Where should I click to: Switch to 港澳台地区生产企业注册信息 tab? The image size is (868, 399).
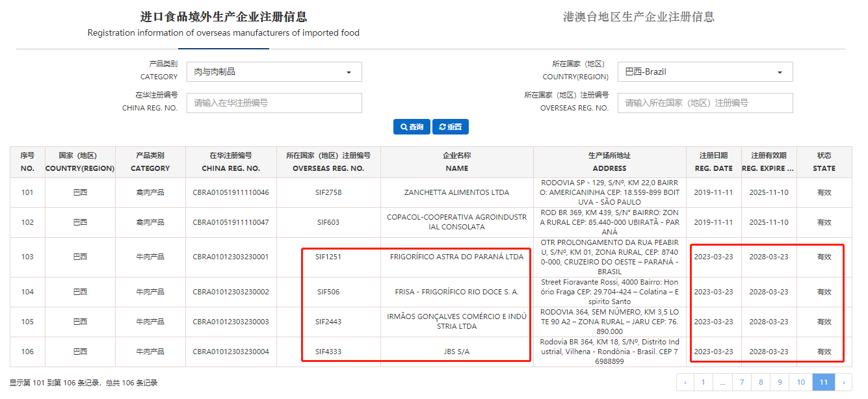(x=638, y=17)
